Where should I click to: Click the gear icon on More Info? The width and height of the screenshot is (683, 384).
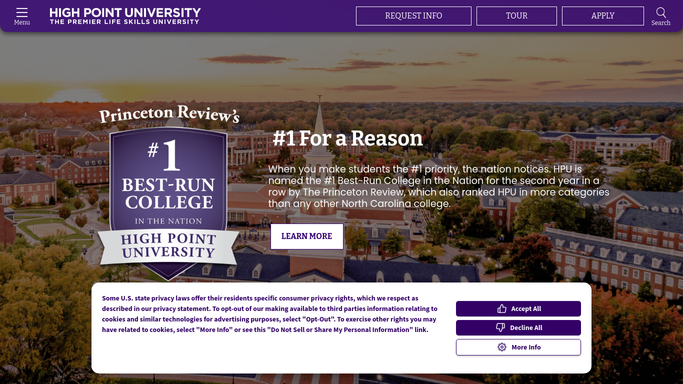point(502,347)
